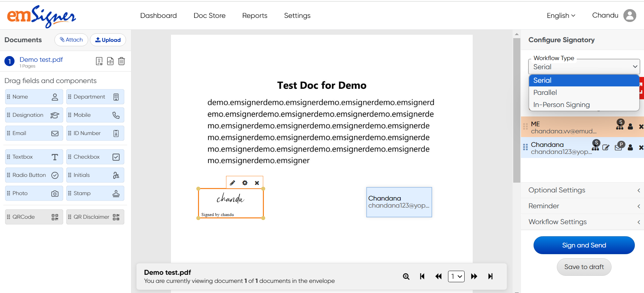Go to the first page

point(422,276)
